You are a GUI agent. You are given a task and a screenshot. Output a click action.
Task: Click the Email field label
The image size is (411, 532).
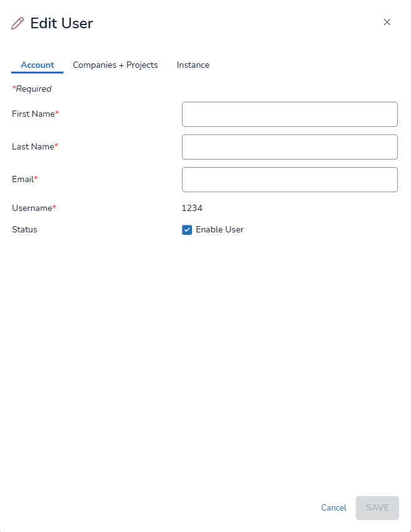23,179
